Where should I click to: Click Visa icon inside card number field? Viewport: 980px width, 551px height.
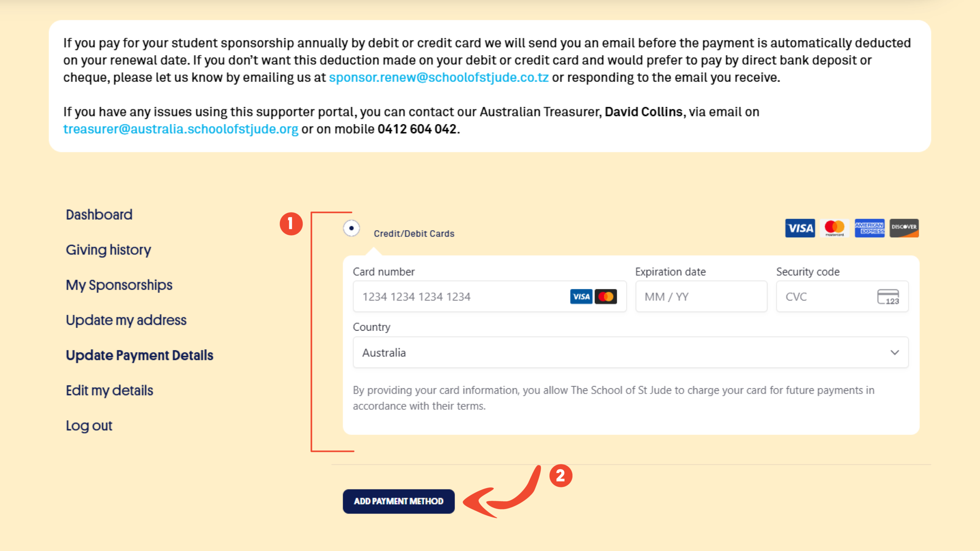[x=581, y=297]
